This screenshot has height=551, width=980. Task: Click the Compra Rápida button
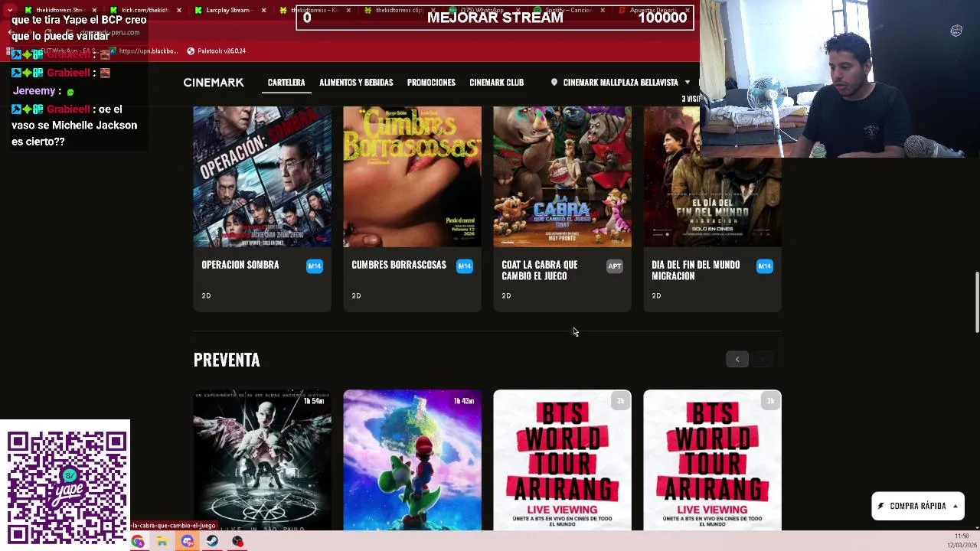pos(918,506)
